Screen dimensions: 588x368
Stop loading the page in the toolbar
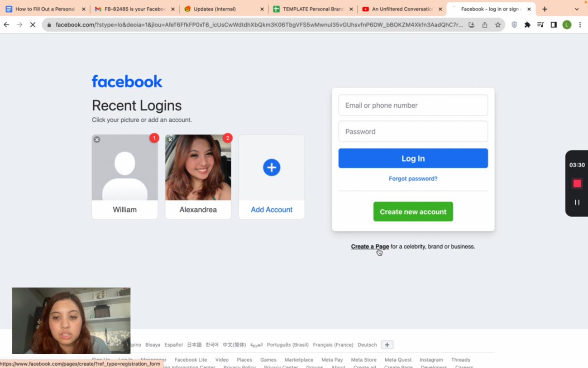(x=33, y=25)
